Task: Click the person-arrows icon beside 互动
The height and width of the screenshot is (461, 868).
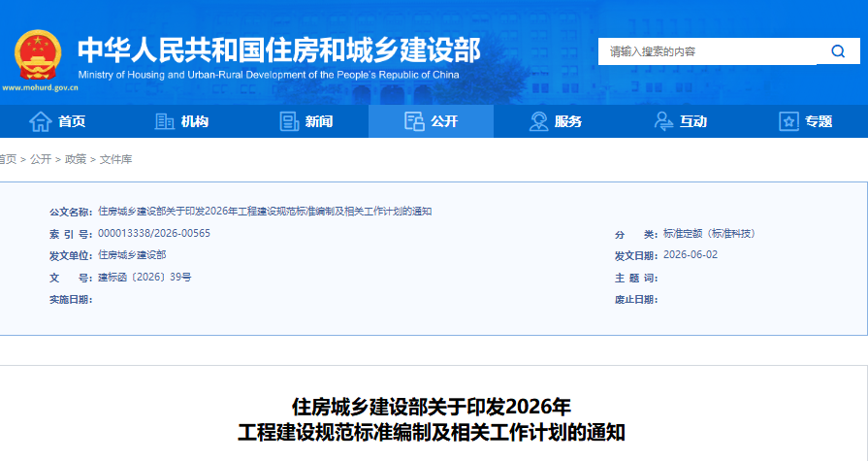Action: (663, 121)
